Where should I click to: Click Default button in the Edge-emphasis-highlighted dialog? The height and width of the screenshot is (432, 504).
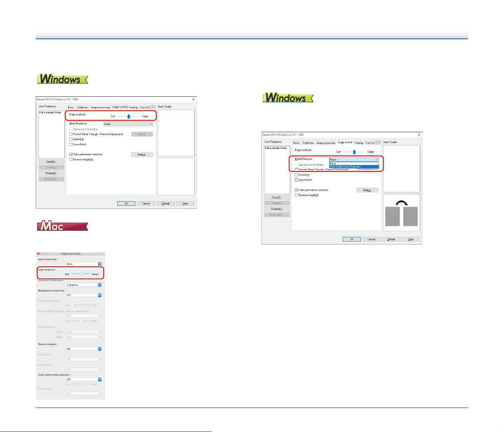click(x=166, y=203)
